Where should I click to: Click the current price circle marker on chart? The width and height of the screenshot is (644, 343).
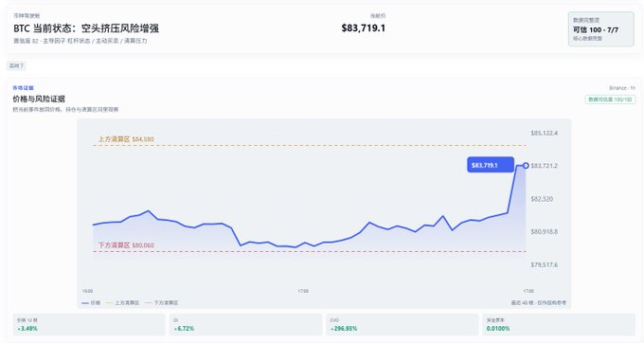point(526,166)
